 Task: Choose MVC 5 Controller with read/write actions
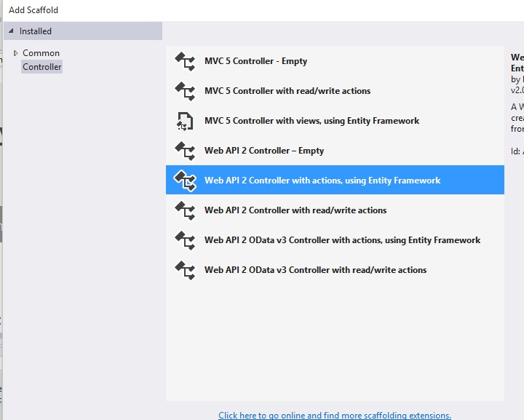pyautogui.click(x=335, y=91)
